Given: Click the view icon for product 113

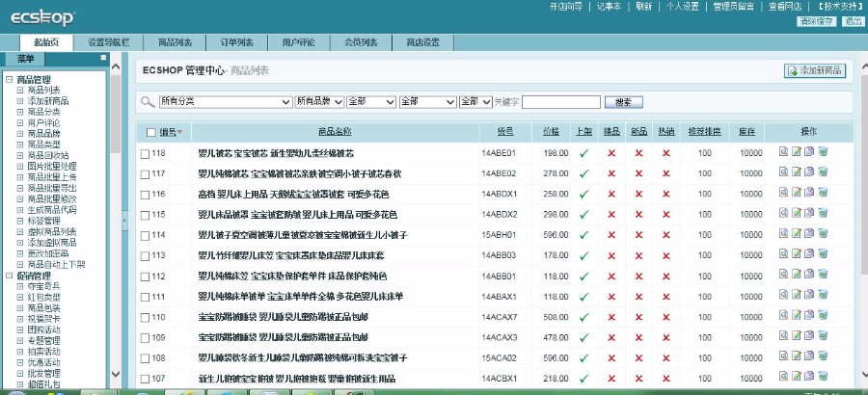Looking at the screenshot, I should [x=783, y=254].
